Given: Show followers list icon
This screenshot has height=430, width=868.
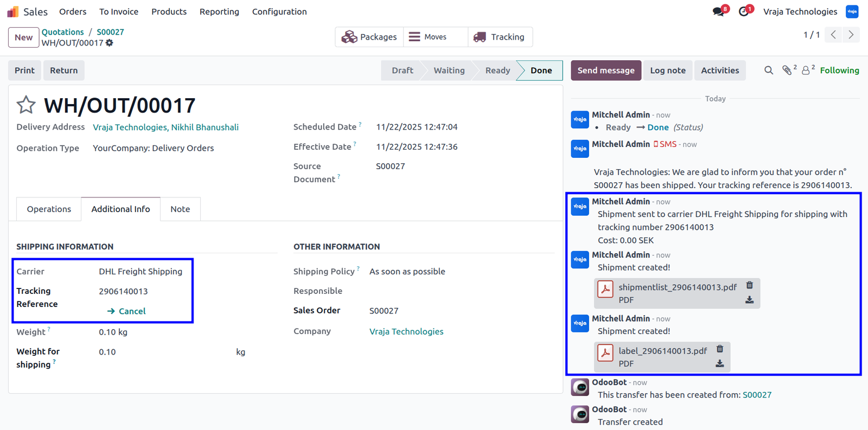Looking at the screenshot, I should [x=808, y=70].
